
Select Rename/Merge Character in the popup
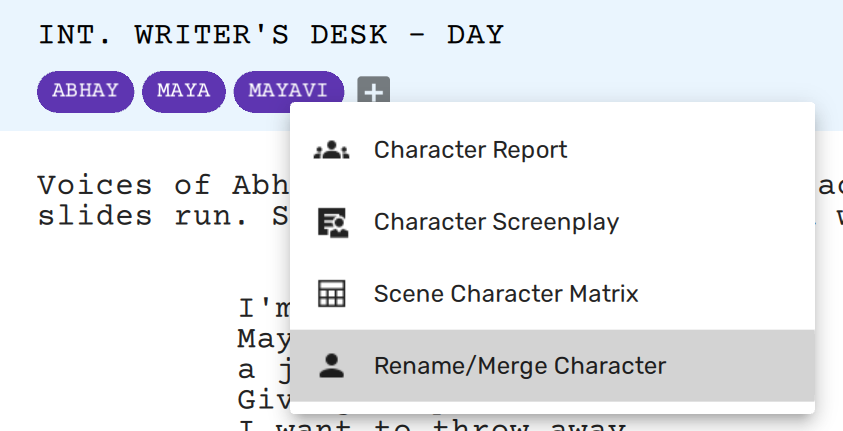coord(519,366)
